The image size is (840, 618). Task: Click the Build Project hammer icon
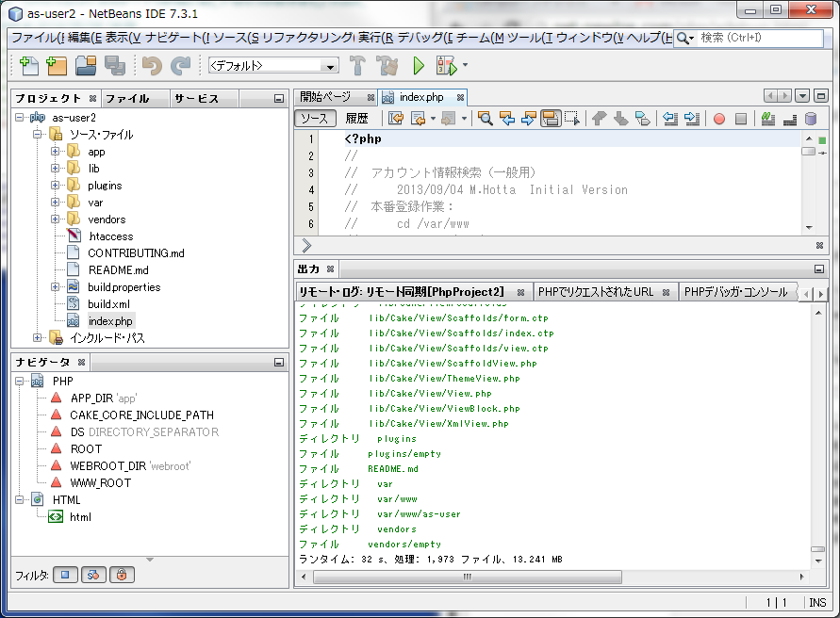click(x=357, y=65)
